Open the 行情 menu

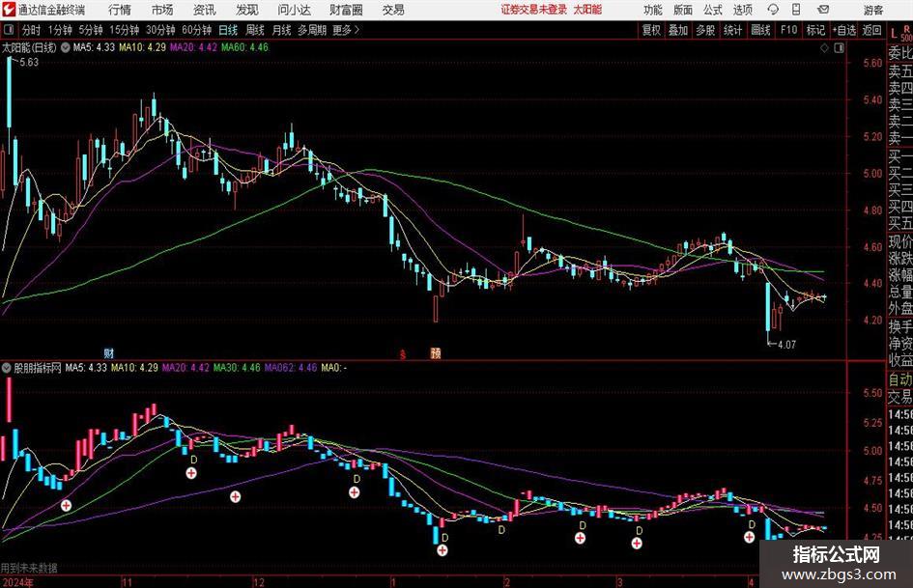(x=120, y=10)
